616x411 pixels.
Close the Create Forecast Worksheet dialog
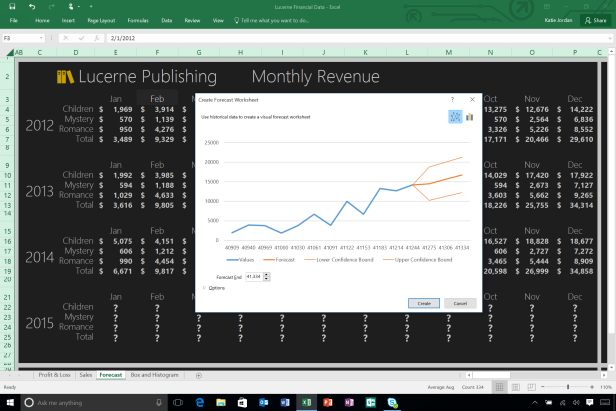(472, 100)
